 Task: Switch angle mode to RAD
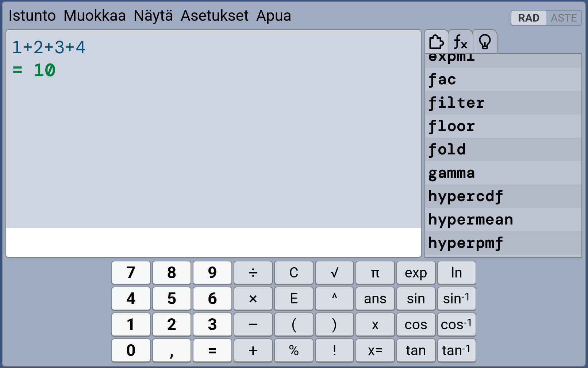pyautogui.click(x=529, y=18)
